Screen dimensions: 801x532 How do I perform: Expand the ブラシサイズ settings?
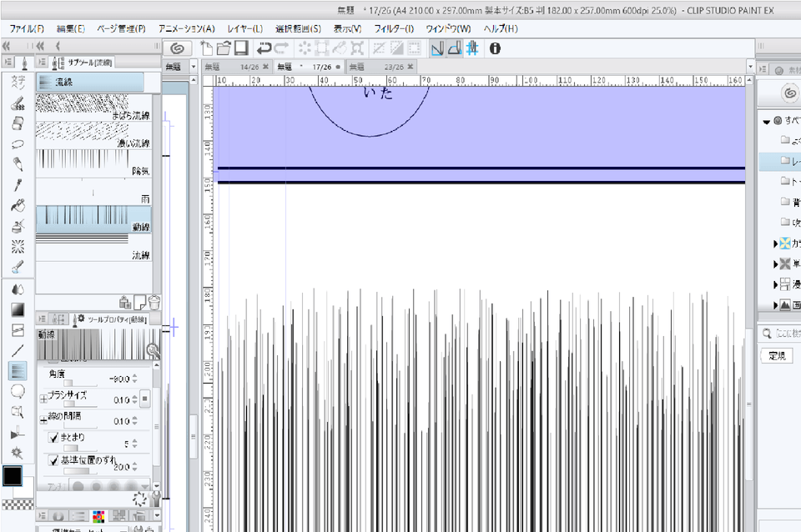point(43,399)
